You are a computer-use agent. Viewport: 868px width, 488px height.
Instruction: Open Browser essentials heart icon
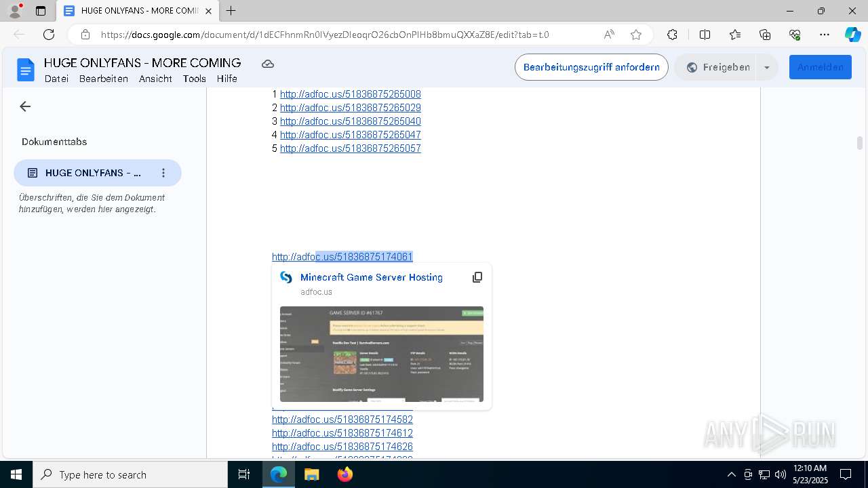(795, 35)
